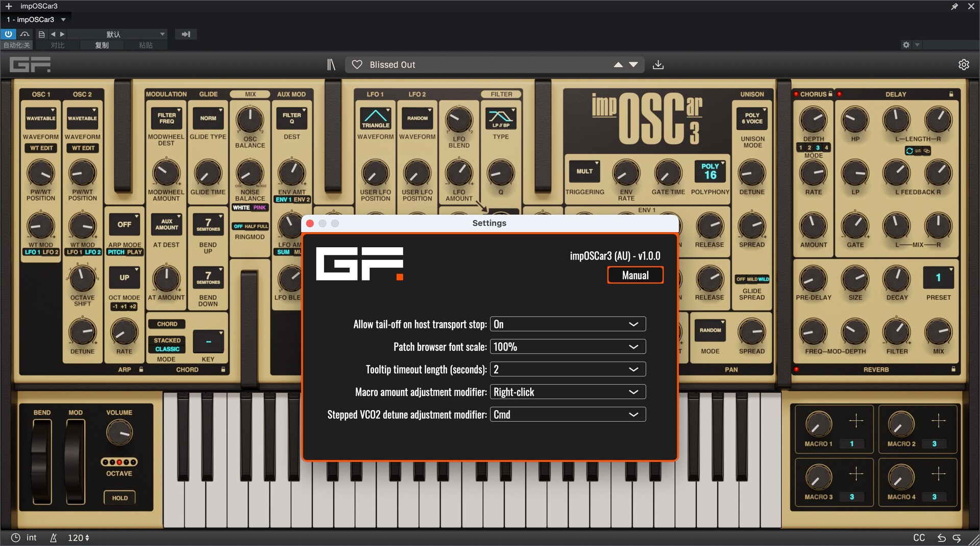Select the next preset with the down arrow
Image resolution: width=980 pixels, height=546 pixels.
point(633,65)
